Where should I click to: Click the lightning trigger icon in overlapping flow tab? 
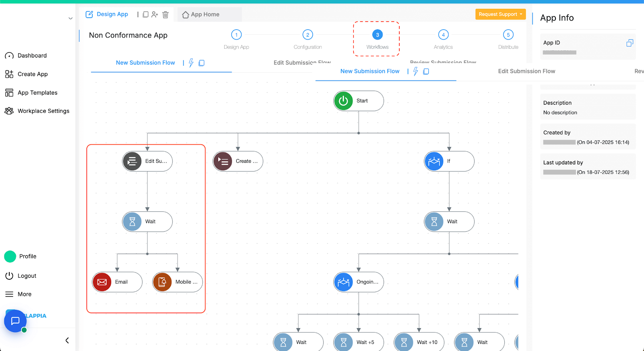(416, 71)
